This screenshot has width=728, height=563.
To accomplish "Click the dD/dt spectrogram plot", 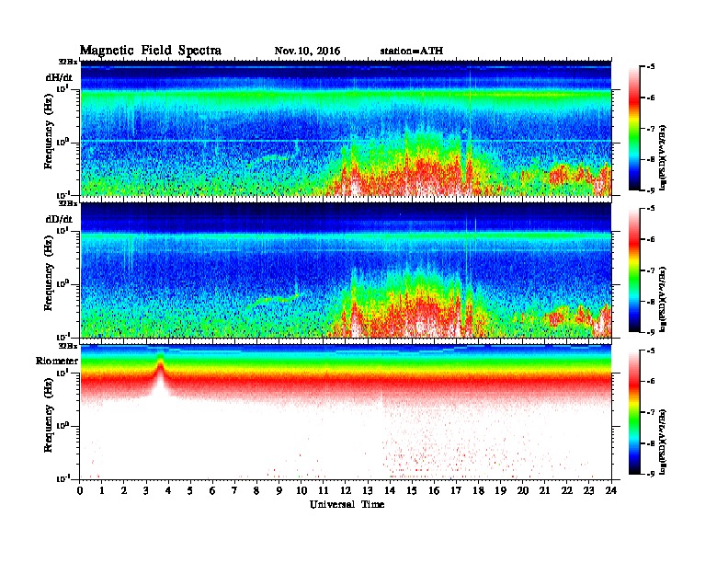I will [346, 270].
